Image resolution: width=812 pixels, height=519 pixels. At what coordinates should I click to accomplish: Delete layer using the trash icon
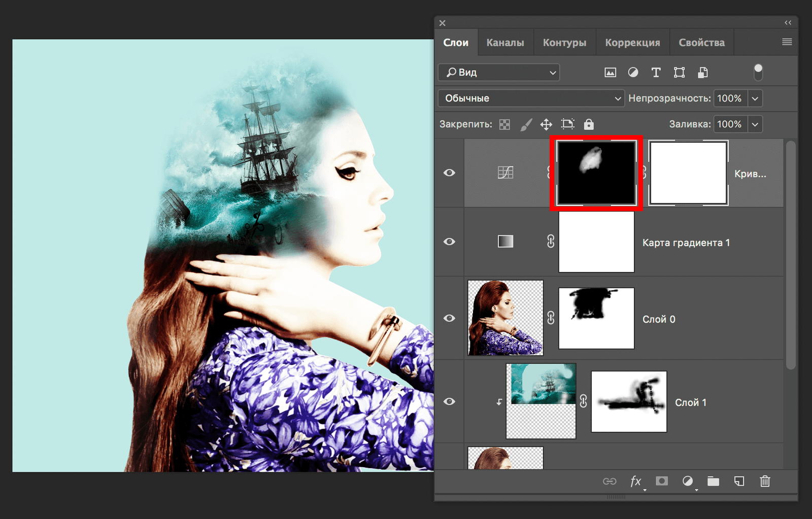pos(765,481)
